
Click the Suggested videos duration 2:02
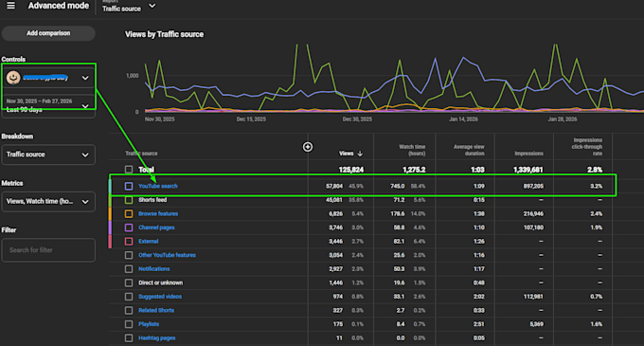click(479, 297)
